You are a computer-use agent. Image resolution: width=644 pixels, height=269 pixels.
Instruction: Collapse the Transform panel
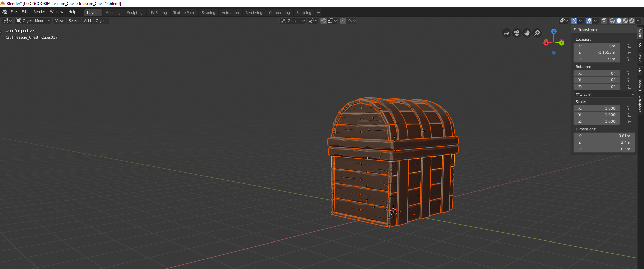pos(575,30)
